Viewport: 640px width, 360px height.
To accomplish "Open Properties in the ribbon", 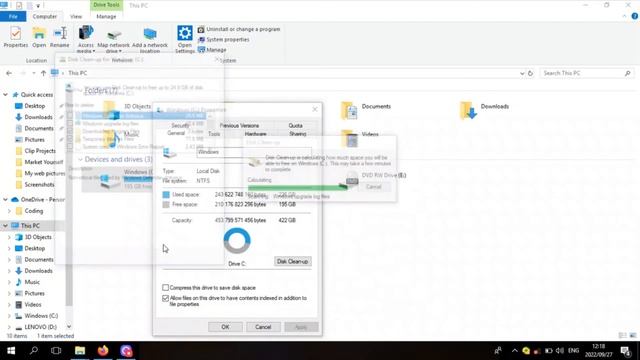I will 16,37.
